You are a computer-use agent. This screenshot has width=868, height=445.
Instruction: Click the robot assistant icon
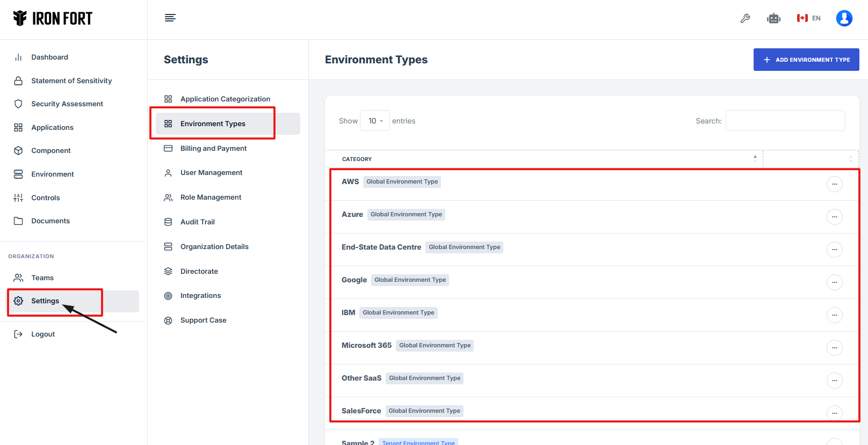773,18
